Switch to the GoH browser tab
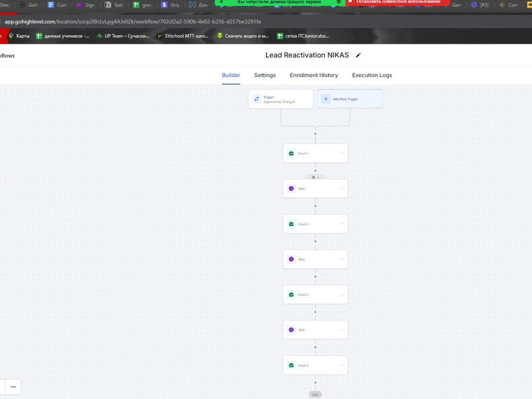This screenshot has height=399, width=532. [29, 5]
